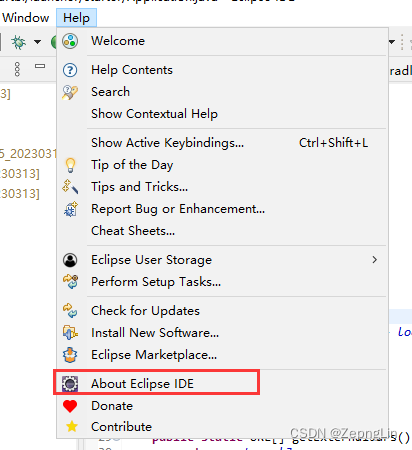
Task: Open the Debug dropdown arrow
Action: tap(37, 42)
